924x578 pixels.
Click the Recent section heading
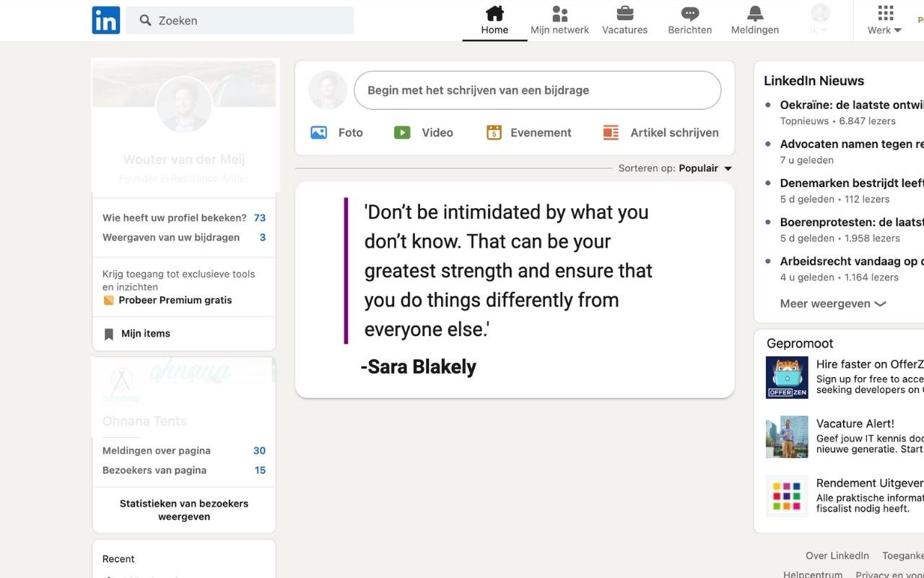point(118,558)
